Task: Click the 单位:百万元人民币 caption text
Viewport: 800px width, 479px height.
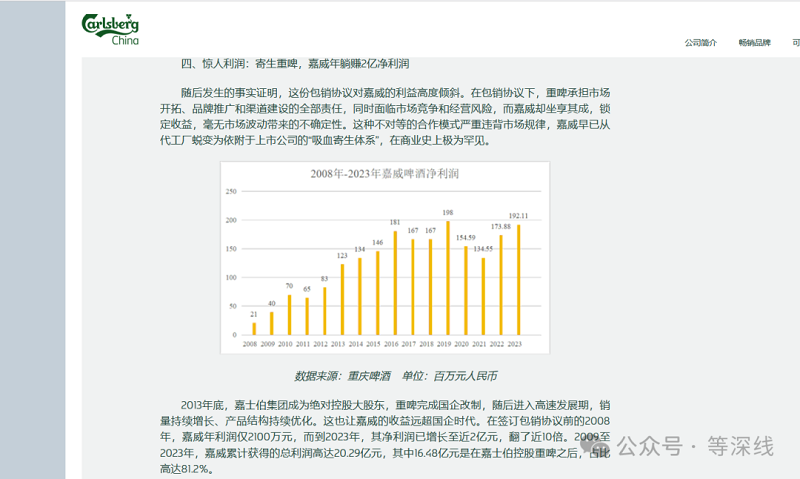Action: pyautogui.click(x=449, y=376)
